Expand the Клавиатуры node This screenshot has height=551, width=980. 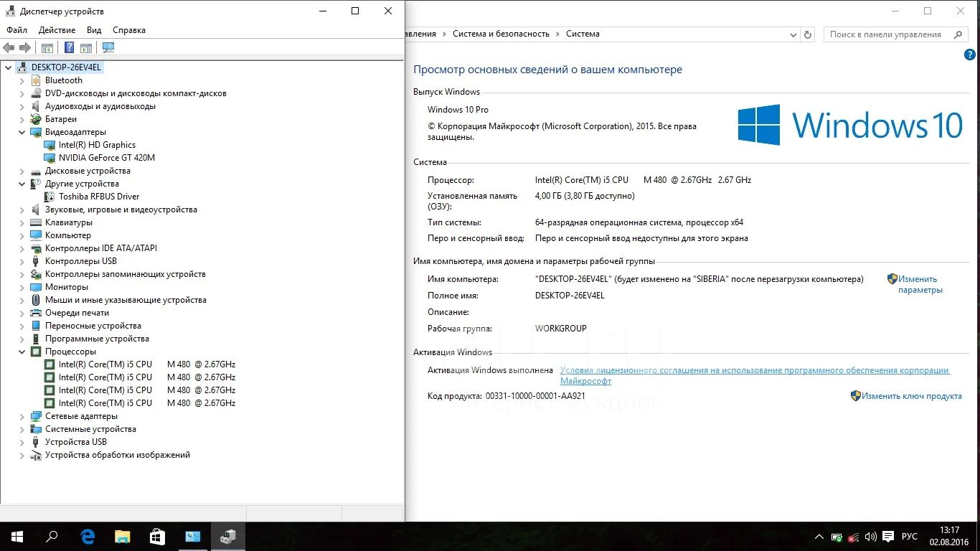[x=22, y=222]
